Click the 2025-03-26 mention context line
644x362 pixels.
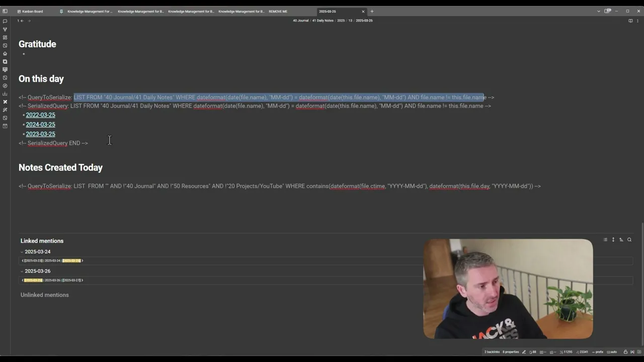[326, 280]
